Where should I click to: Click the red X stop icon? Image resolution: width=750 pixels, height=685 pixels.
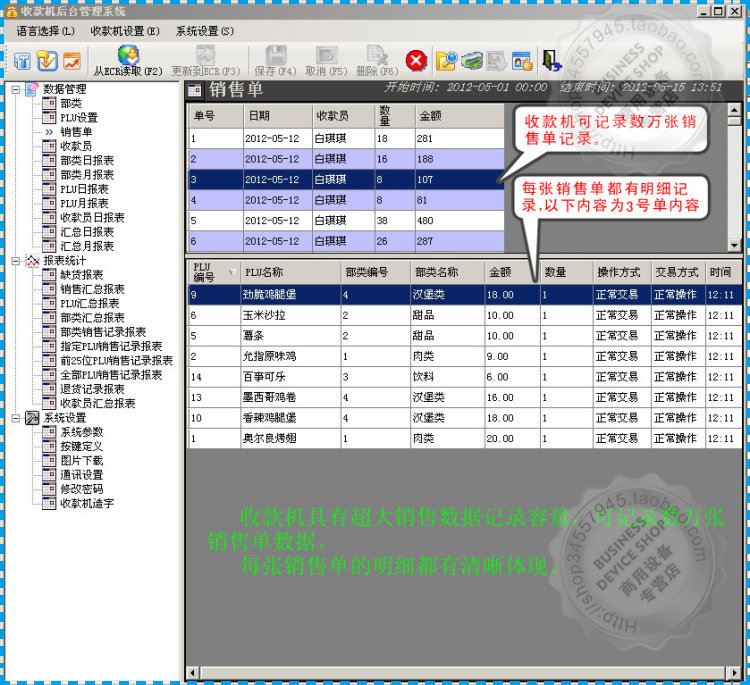click(x=416, y=61)
